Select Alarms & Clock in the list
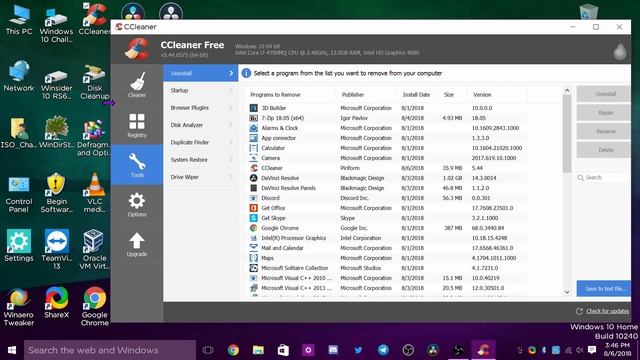640x360 pixels. tap(386, 128)
